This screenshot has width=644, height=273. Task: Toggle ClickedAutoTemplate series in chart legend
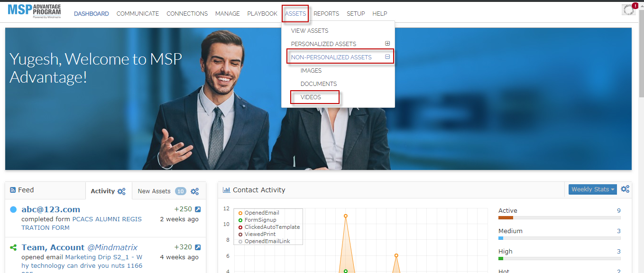click(269, 227)
